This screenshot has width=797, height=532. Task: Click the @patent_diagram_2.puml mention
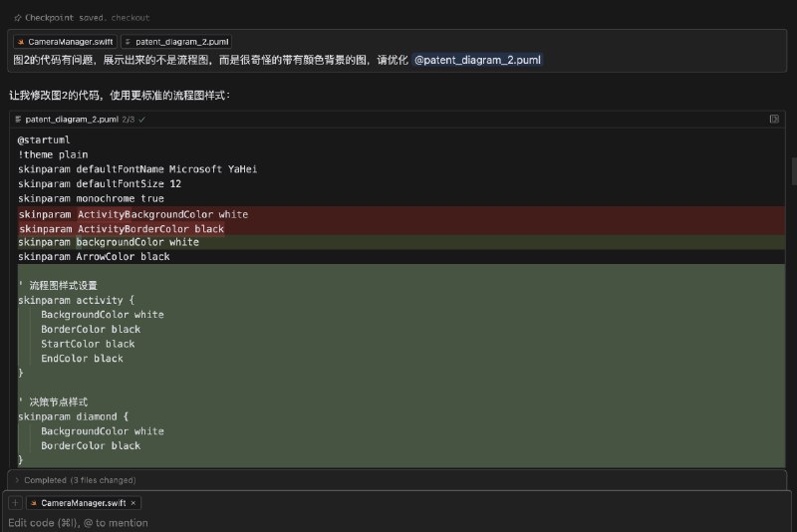pyautogui.click(x=477, y=60)
